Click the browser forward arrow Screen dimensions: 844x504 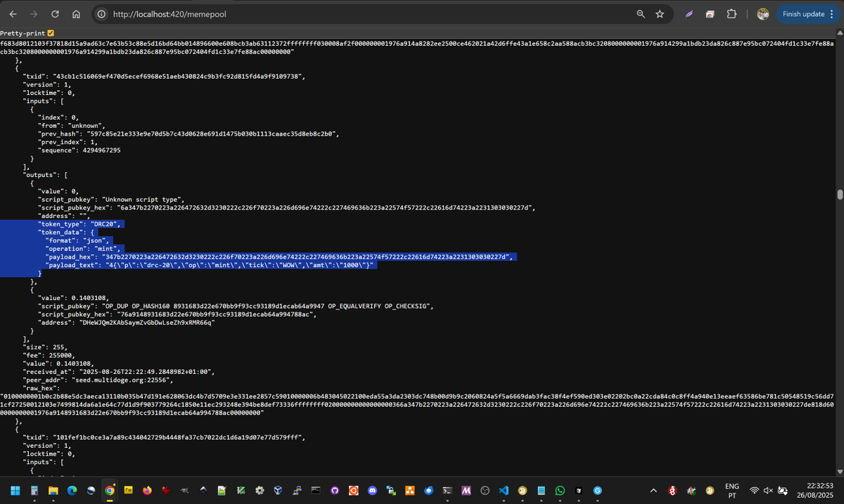pos(34,14)
